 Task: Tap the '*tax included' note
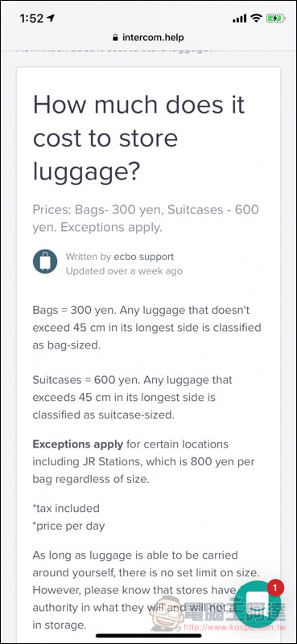(66, 508)
